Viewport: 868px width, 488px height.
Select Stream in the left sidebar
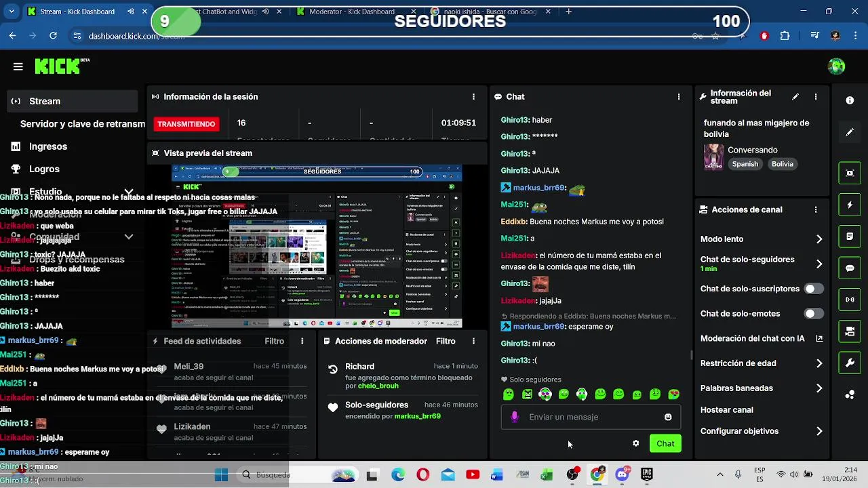(73, 101)
